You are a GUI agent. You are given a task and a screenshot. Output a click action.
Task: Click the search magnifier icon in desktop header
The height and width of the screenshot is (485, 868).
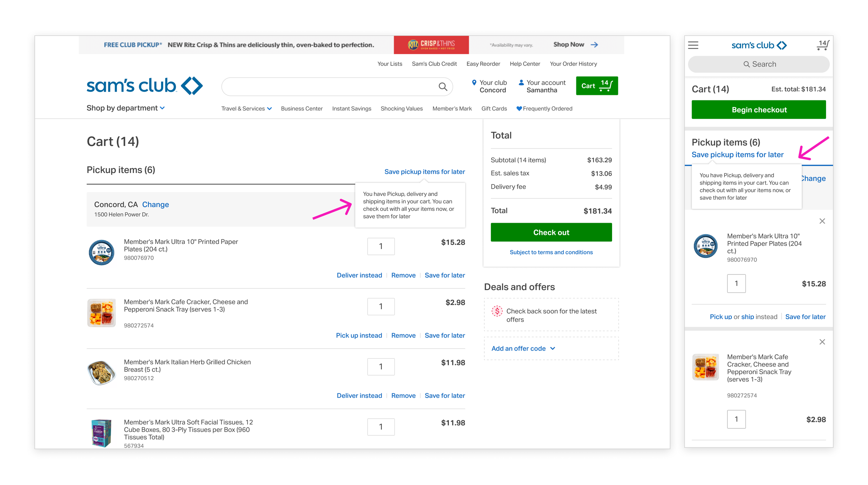(x=443, y=87)
